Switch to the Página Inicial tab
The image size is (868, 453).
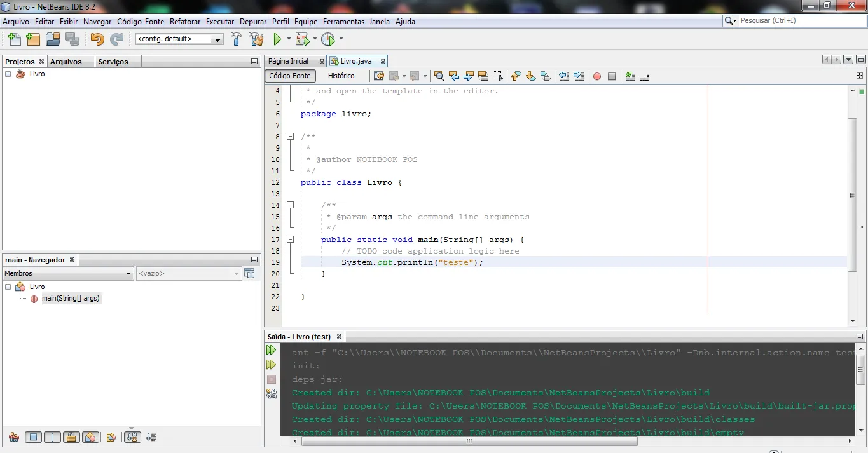coord(288,61)
